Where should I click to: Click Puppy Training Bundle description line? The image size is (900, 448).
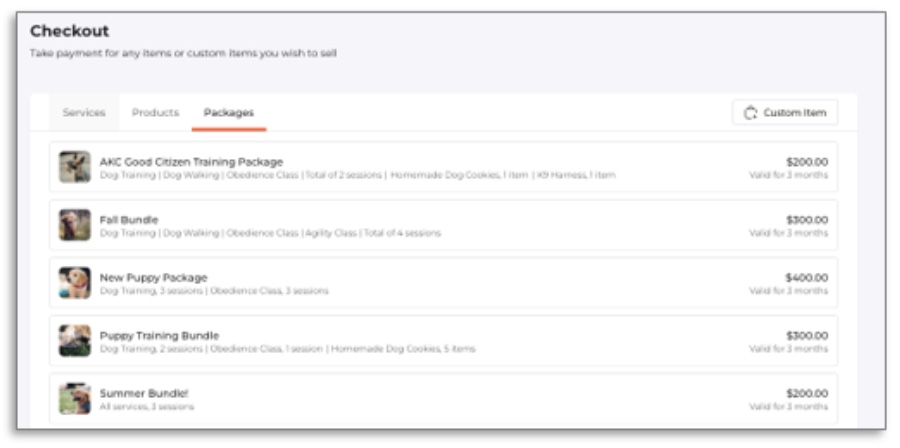[x=288, y=349]
